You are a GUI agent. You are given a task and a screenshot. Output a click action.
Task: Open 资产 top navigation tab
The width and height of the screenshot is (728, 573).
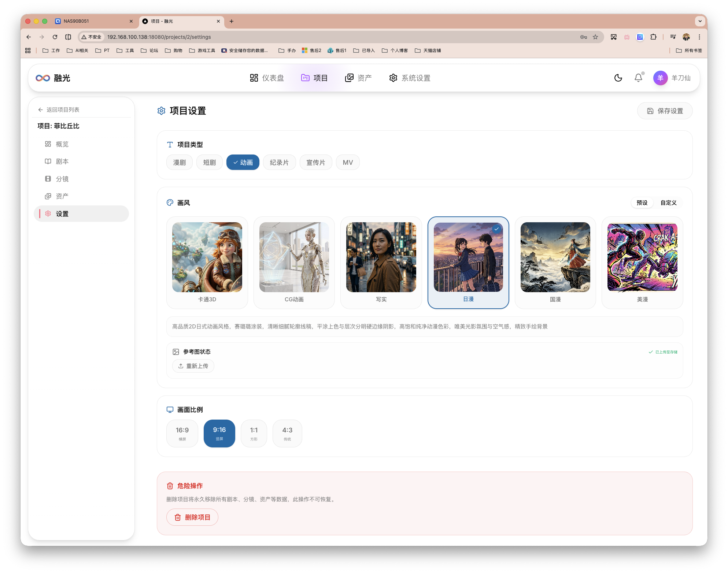[358, 78]
